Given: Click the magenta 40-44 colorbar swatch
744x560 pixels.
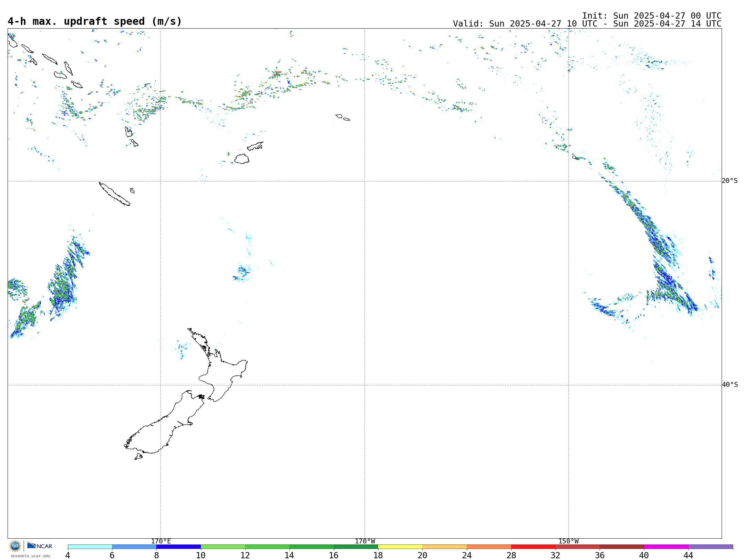Looking at the screenshot, I should [x=666, y=547].
